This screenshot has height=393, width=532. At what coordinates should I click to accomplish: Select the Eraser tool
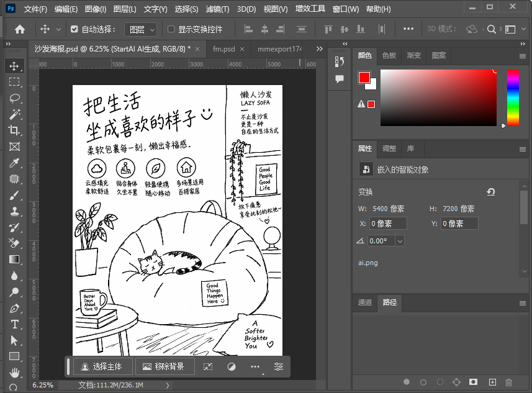click(x=14, y=243)
